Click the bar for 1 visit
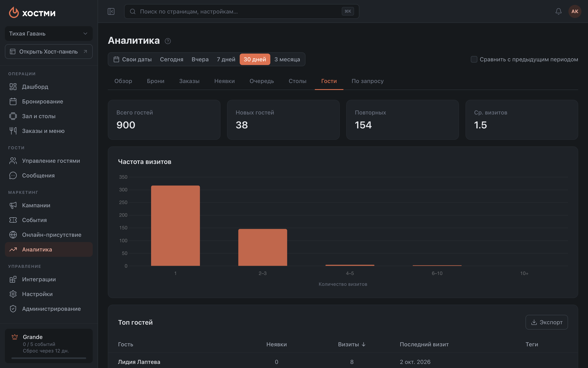 [x=175, y=226]
